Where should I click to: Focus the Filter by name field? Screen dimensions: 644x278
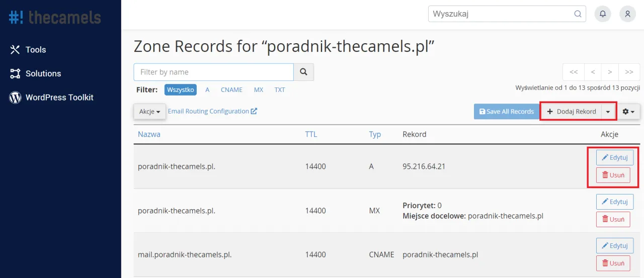point(213,72)
